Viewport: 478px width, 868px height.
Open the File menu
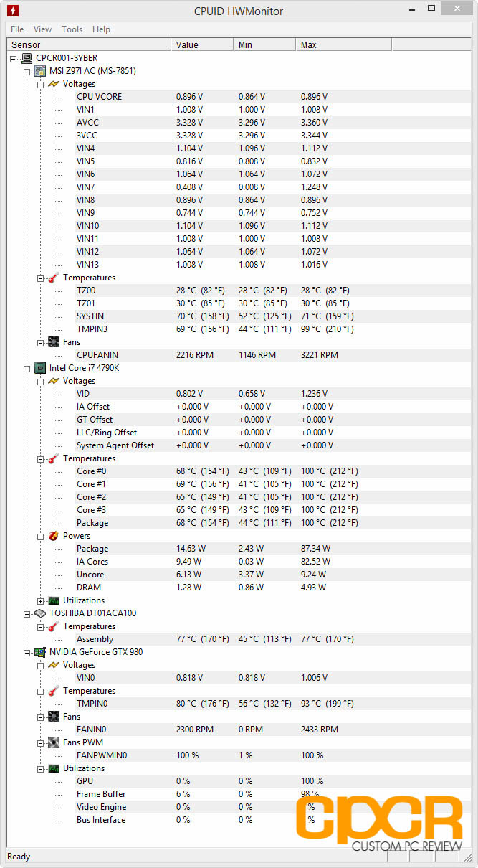(x=17, y=29)
